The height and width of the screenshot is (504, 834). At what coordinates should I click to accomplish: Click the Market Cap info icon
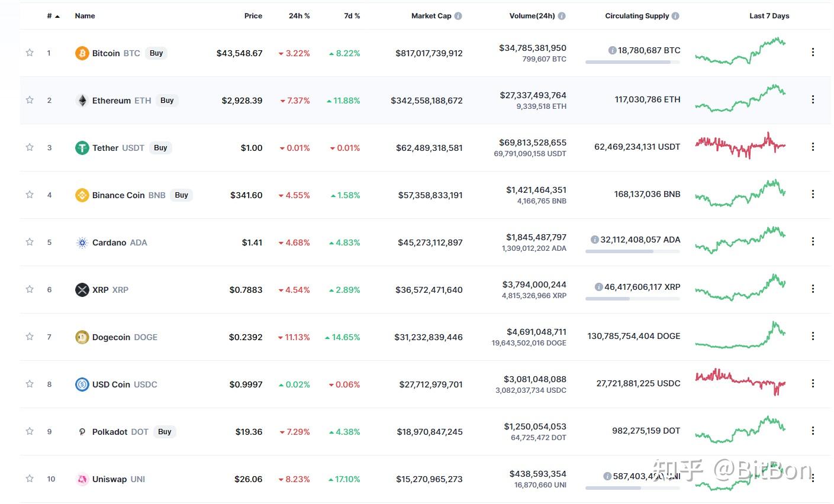click(x=458, y=16)
